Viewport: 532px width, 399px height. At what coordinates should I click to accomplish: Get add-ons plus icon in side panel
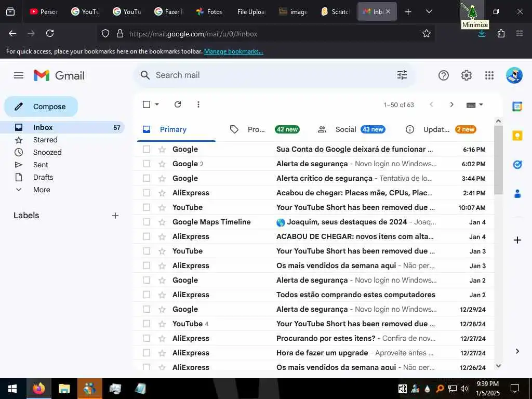pos(517,240)
